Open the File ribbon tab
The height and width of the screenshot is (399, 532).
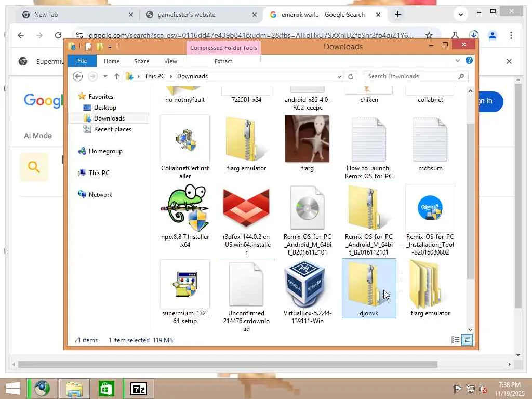82,61
